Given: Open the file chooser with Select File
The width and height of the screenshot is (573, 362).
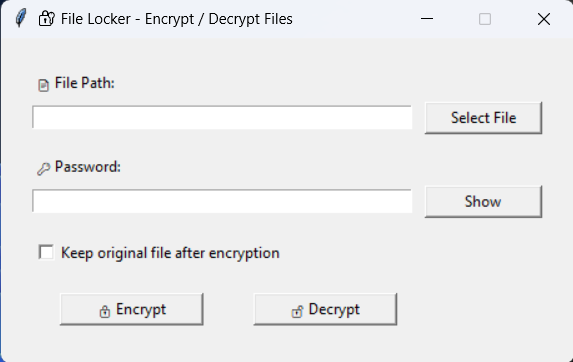Looking at the screenshot, I should (483, 118).
